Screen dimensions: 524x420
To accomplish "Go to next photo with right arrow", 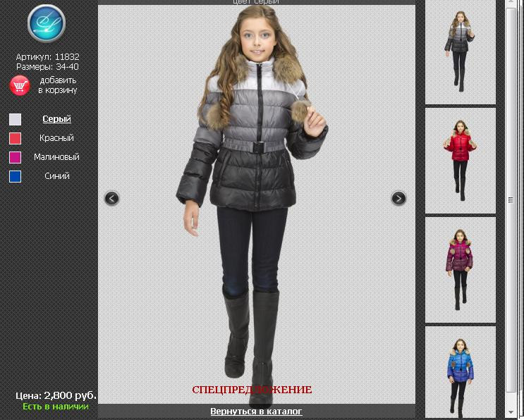I will 398,198.
